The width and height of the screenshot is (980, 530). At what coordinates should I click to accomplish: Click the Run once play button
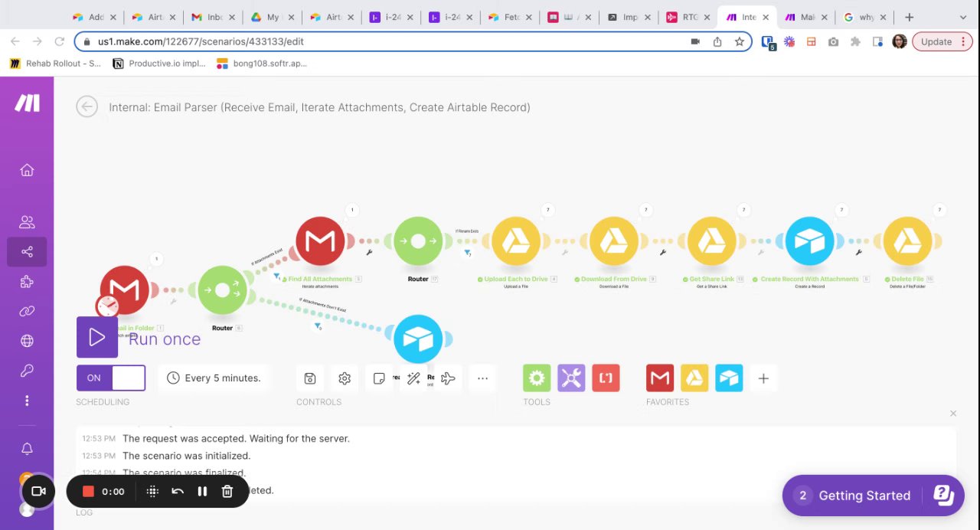click(x=97, y=337)
